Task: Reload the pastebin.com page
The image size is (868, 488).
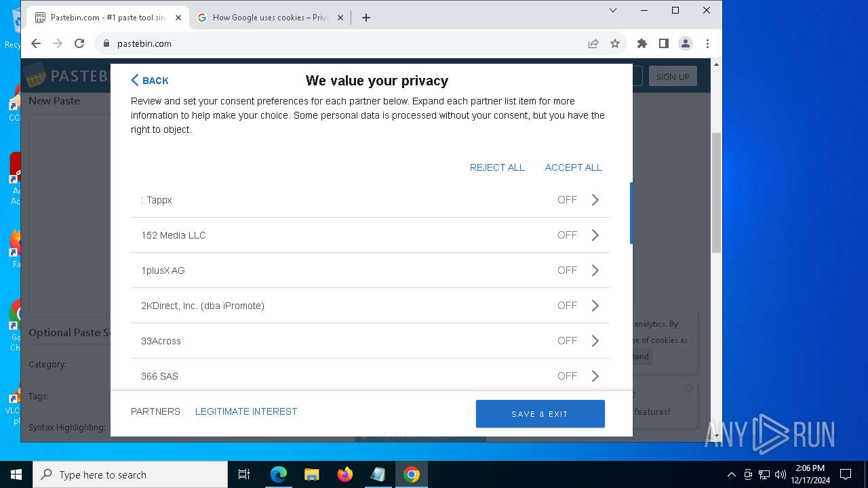Action: point(79,43)
